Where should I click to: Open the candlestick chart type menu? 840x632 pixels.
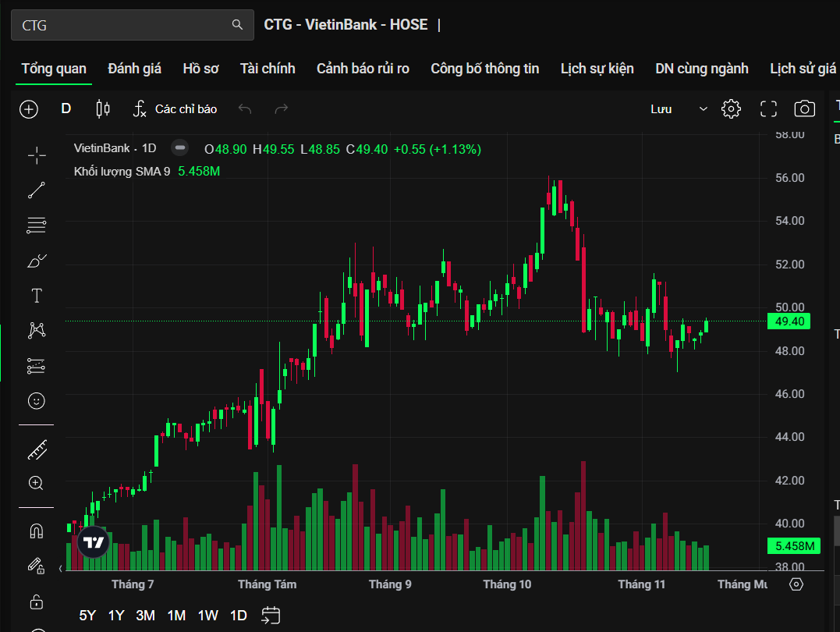point(102,109)
